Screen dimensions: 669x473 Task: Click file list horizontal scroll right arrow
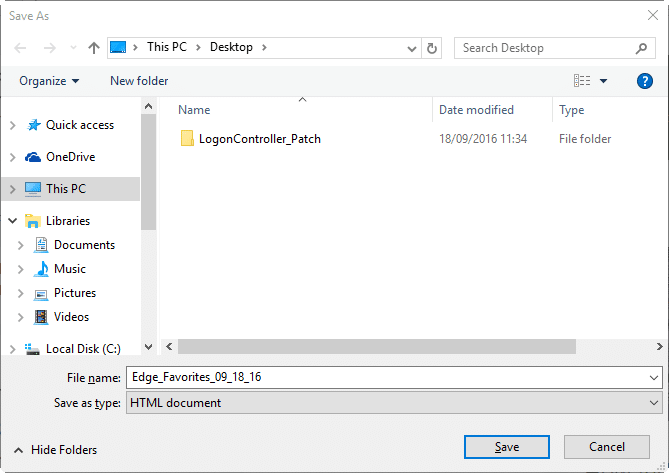[660, 347]
